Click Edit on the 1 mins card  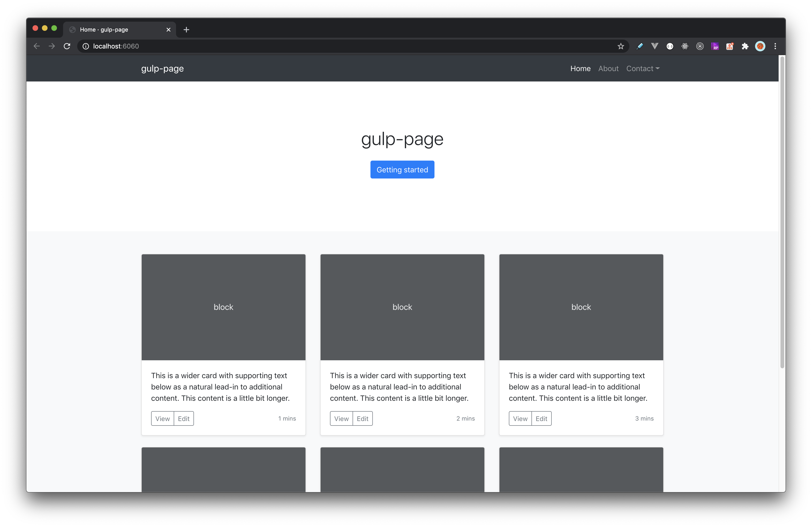tap(184, 418)
